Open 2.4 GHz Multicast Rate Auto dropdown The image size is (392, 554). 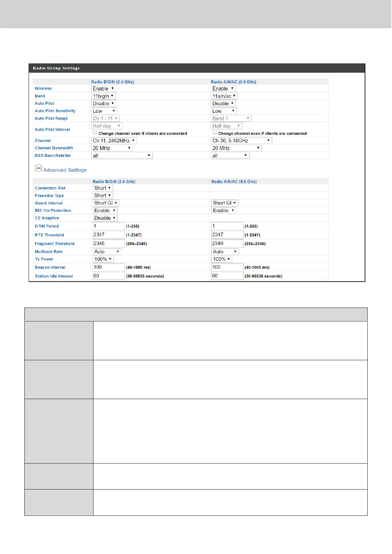[107, 252]
